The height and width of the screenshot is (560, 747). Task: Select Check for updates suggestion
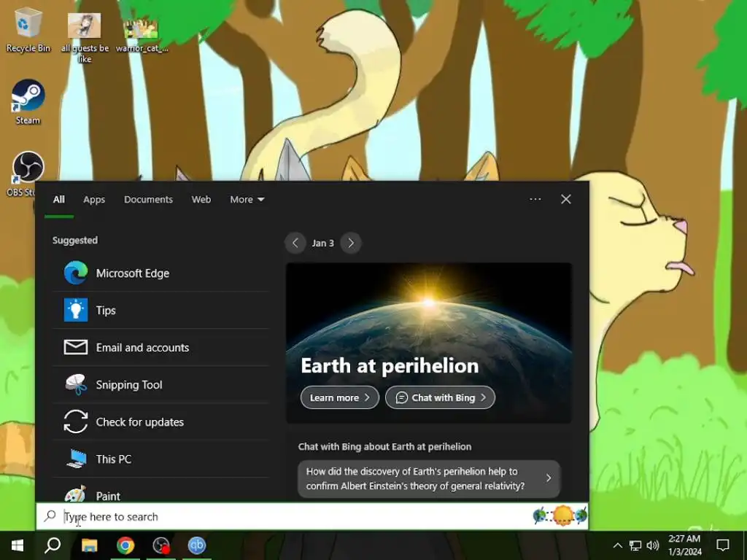pos(161,422)
